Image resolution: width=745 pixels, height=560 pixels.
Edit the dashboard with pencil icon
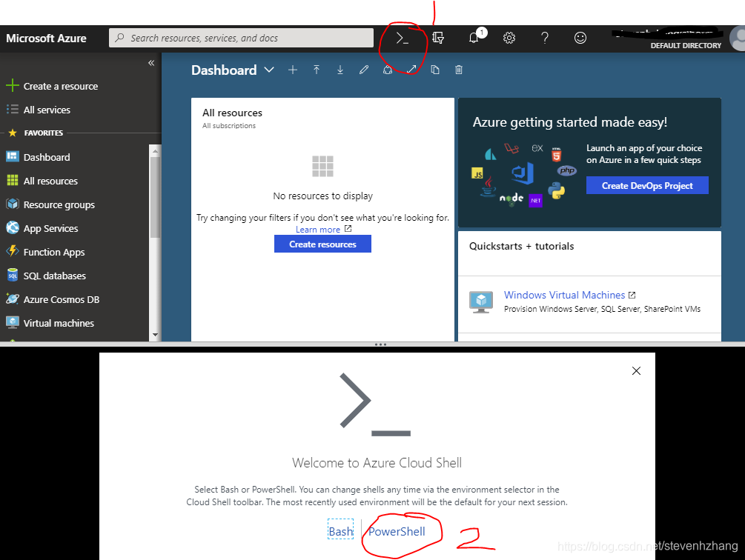[364, 70]
